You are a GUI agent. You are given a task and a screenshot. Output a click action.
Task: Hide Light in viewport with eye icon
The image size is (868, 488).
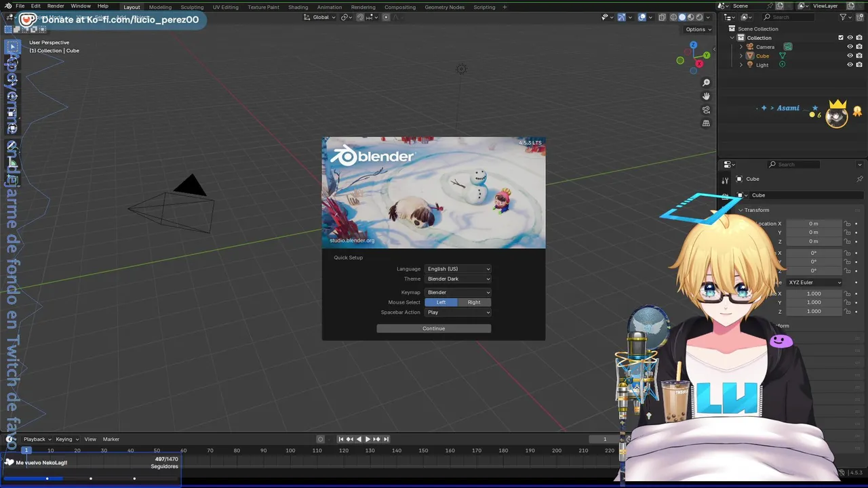tap(850, 64)
